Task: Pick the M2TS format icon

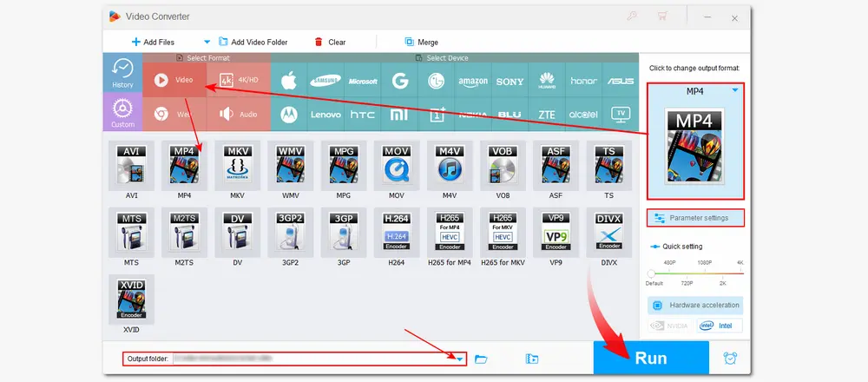Action: 184,233
